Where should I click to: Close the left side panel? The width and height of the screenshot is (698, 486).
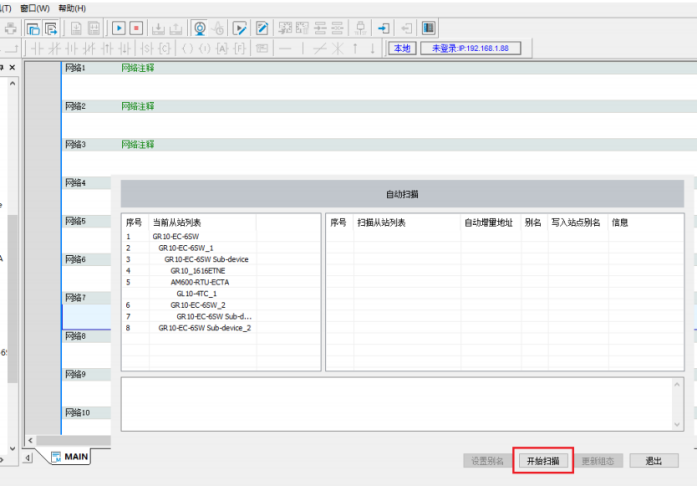(12, 67)
